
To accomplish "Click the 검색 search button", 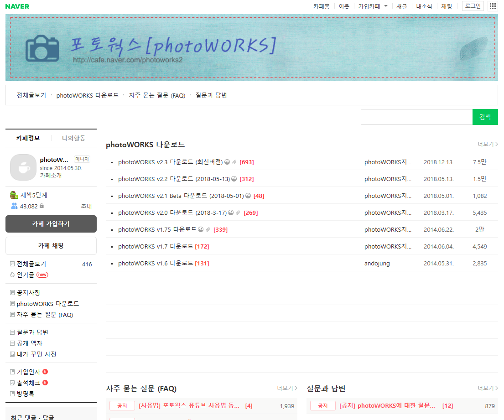I will pos(485,117).
